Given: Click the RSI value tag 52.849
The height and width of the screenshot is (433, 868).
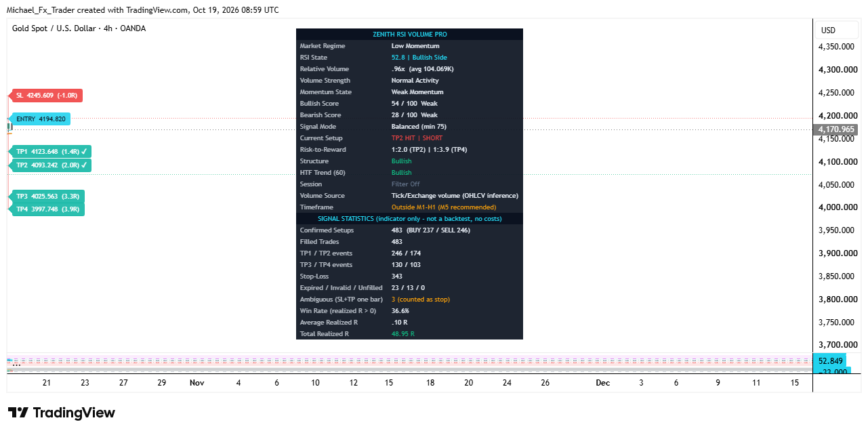Looking at the screenshot, I should (831, 360).
